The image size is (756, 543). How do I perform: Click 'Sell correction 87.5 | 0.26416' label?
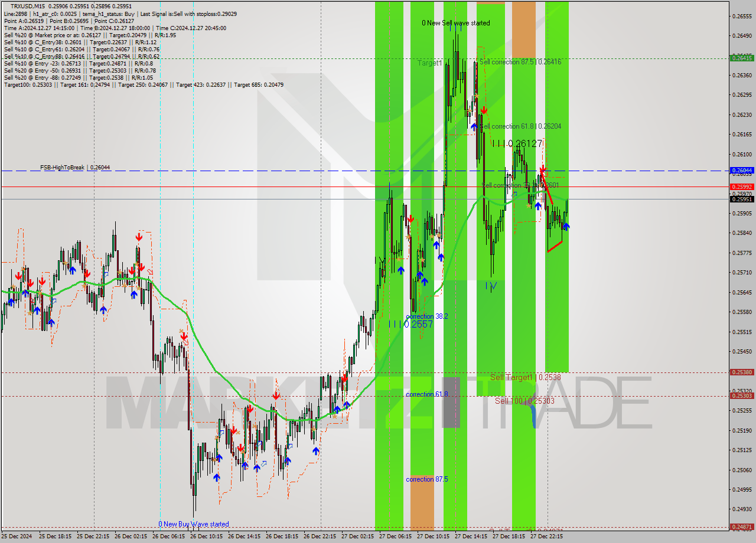[520, 61]
